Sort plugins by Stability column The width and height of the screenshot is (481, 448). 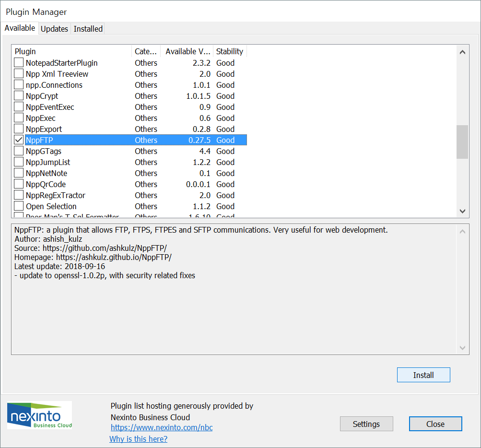[x=229, y=51]
